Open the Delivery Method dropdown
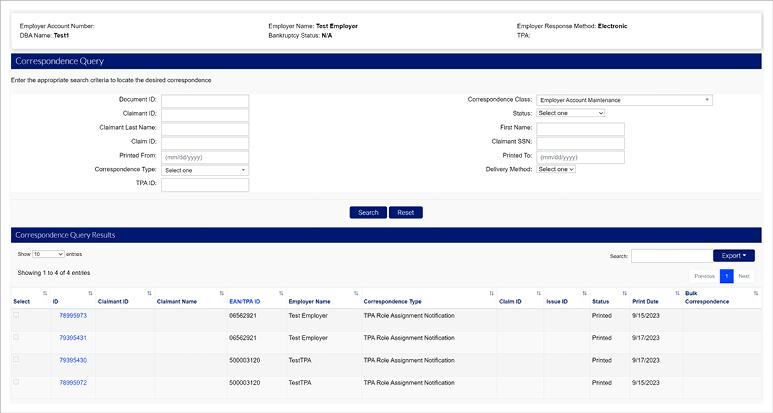Image resolution: width=773 pixels, height=413 pixels. (556, 169)
